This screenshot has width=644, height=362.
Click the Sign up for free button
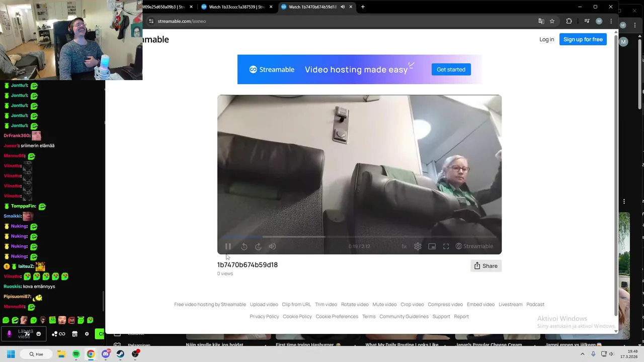583,39
